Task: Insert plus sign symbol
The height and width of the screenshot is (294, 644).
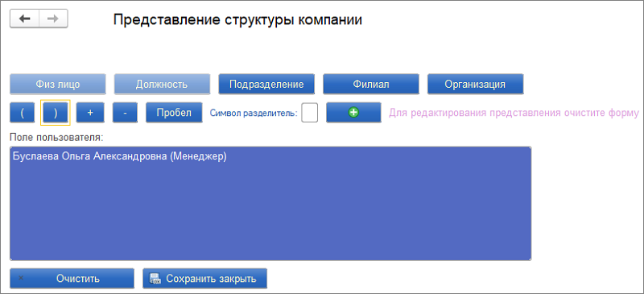Action: [x=90, y=113]
